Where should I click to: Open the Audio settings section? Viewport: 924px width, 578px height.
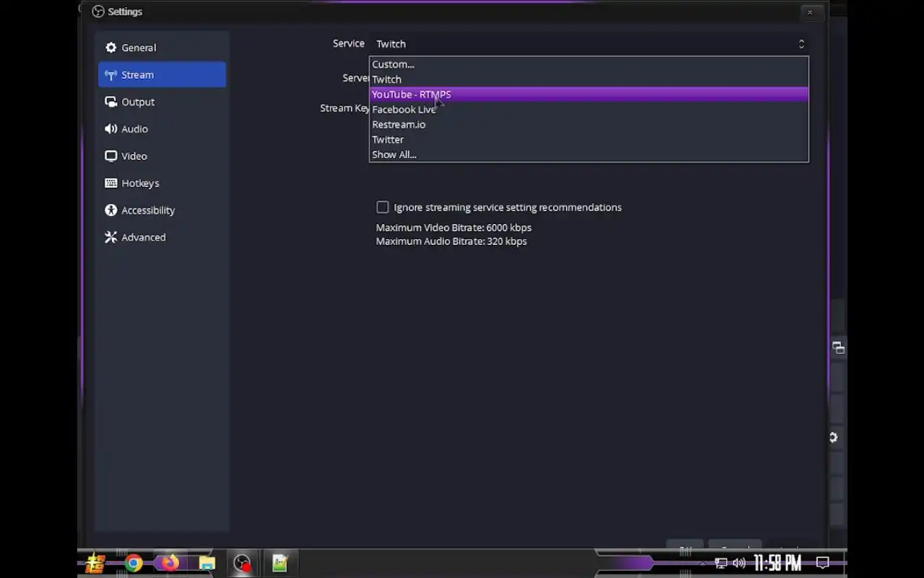(x=162, y=129)
